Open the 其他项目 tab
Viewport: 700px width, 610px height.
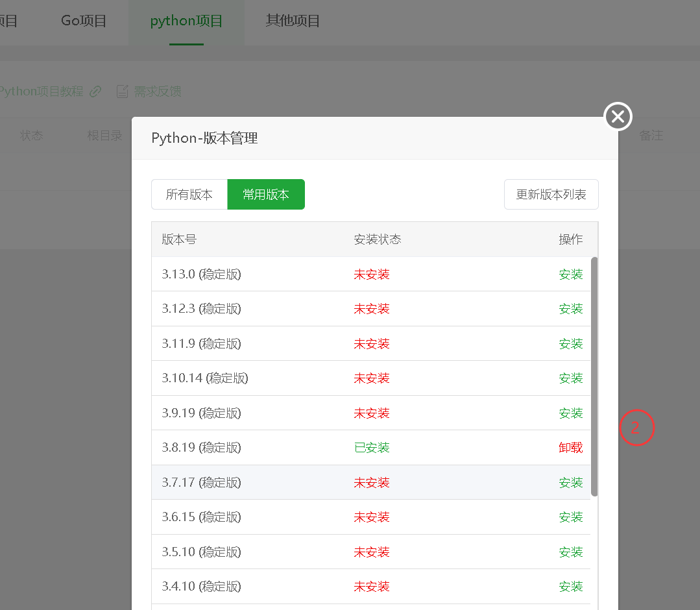click(293, 21)
